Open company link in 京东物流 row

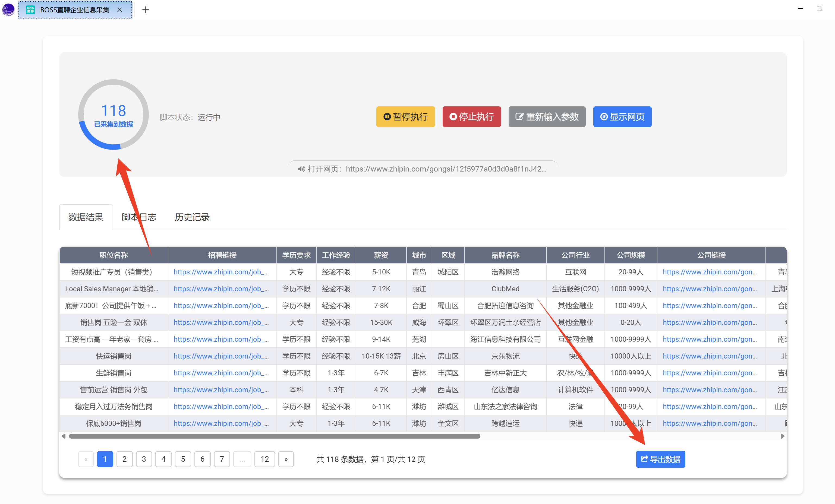click(710, 356)
